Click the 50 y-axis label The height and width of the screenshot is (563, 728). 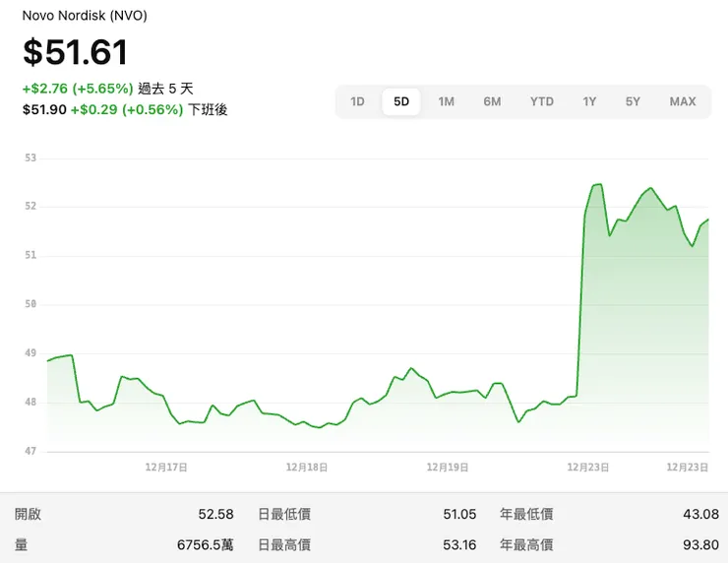pos(30,304)
